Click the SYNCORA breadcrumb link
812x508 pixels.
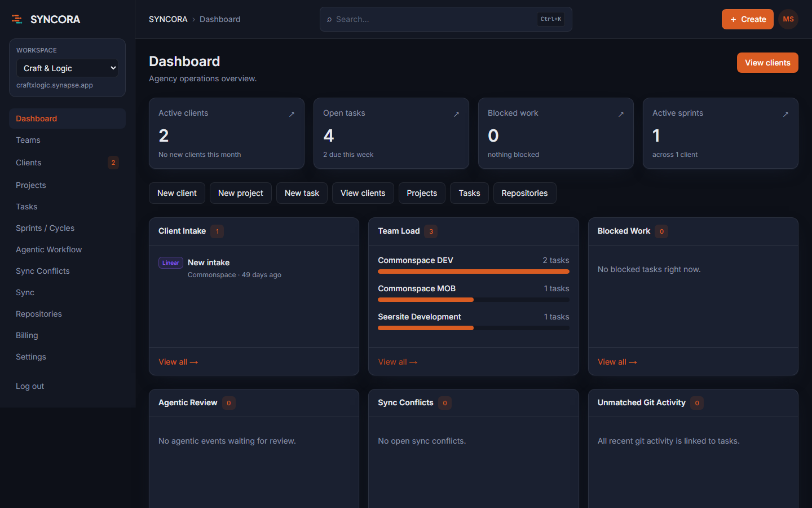click(168, 19)
